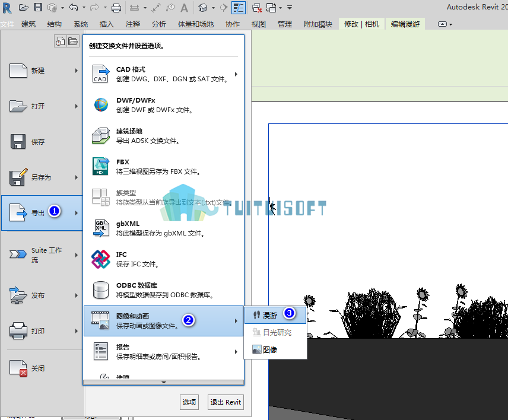Choose DWF/DWFx export option
The image size is (508, 420).
point(163,105)
